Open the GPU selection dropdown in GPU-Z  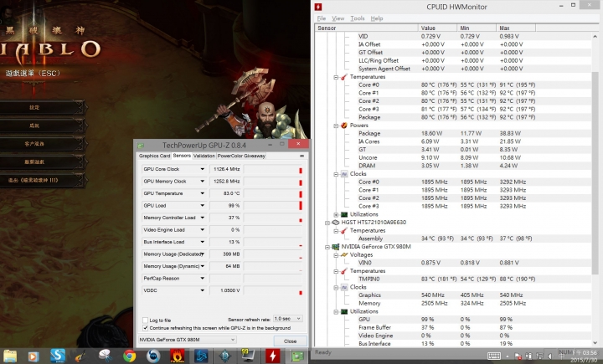point(187,340)
